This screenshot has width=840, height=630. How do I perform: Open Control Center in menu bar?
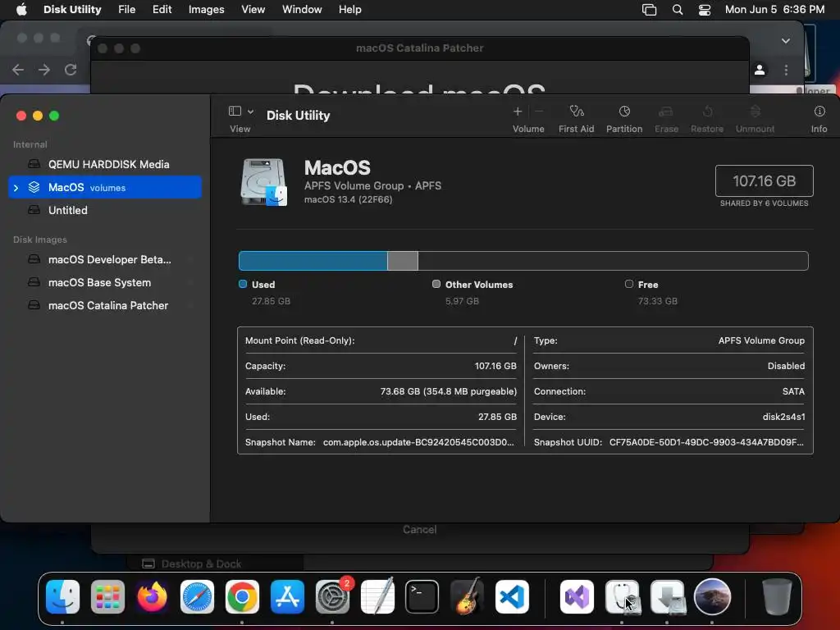pos(705,10)
